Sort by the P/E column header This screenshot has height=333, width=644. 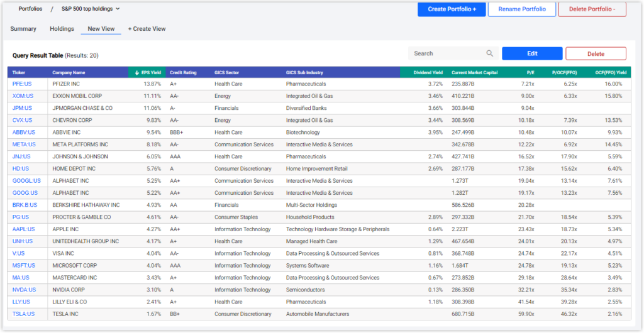pos(531,73)
